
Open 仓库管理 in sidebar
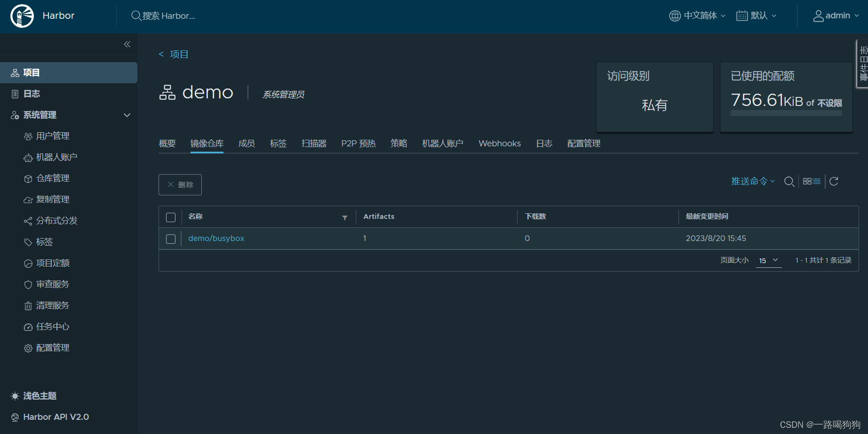point(53,178)
